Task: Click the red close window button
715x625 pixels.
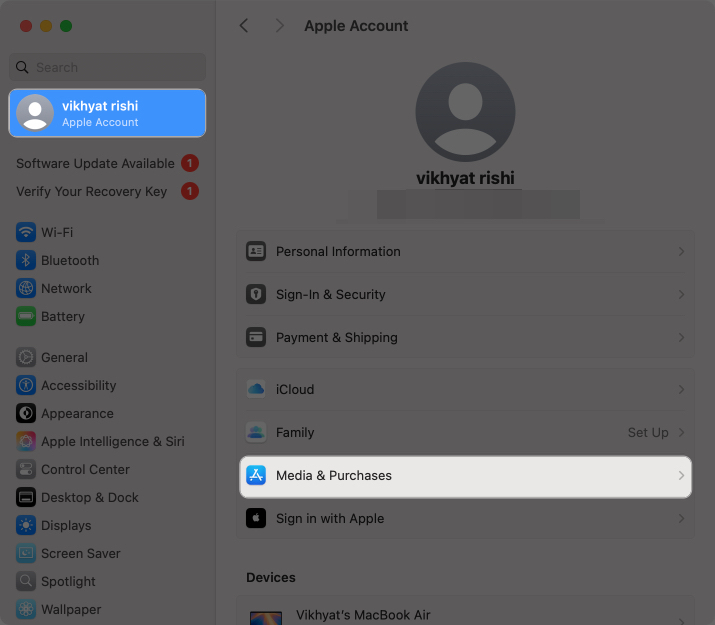Action: [x=26, y=26]
